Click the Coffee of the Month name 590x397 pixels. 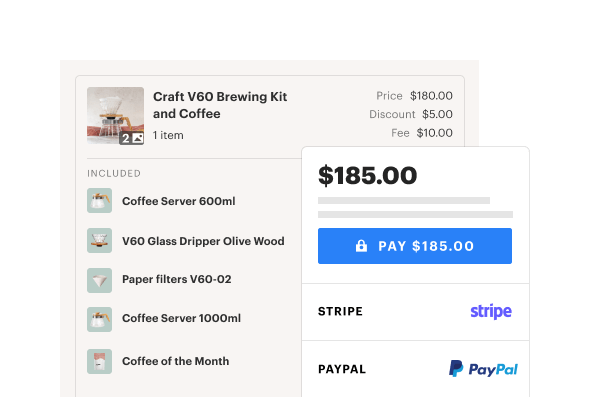click(x=175, y=361)
